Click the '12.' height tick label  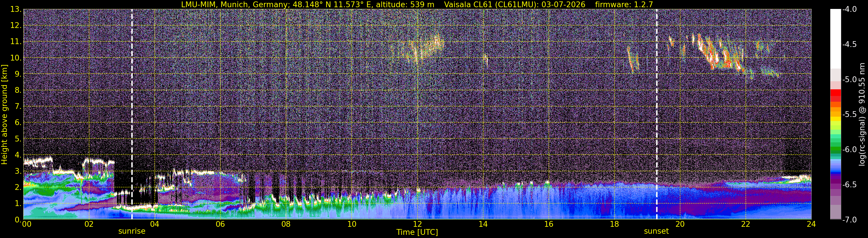coord(16,26)
